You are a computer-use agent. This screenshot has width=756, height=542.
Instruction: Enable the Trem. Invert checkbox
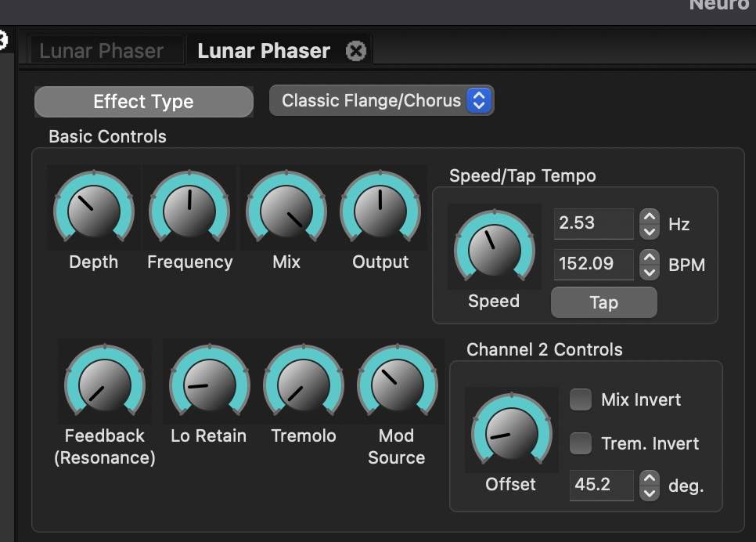[x=581, y=443]
